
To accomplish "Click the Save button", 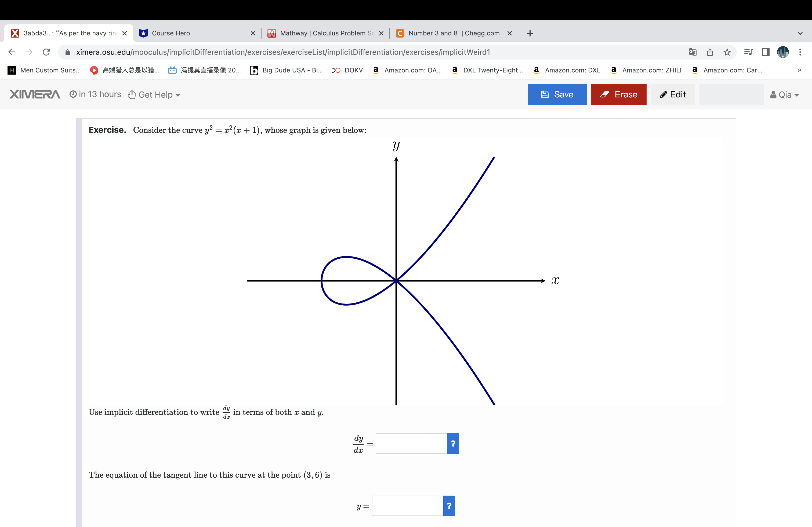I will click(557, 94).
